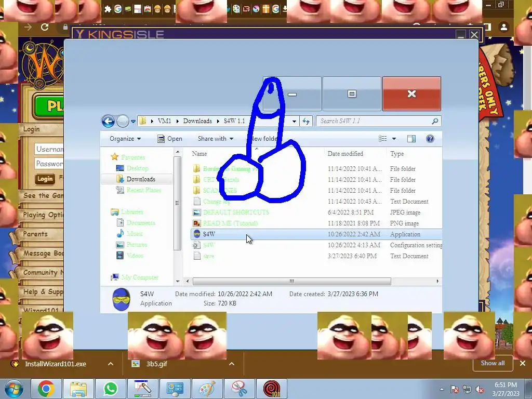This screenshot has width=532, height=399.
Task: Click Login button on Wizard101 page
Action: click(45, 179)
